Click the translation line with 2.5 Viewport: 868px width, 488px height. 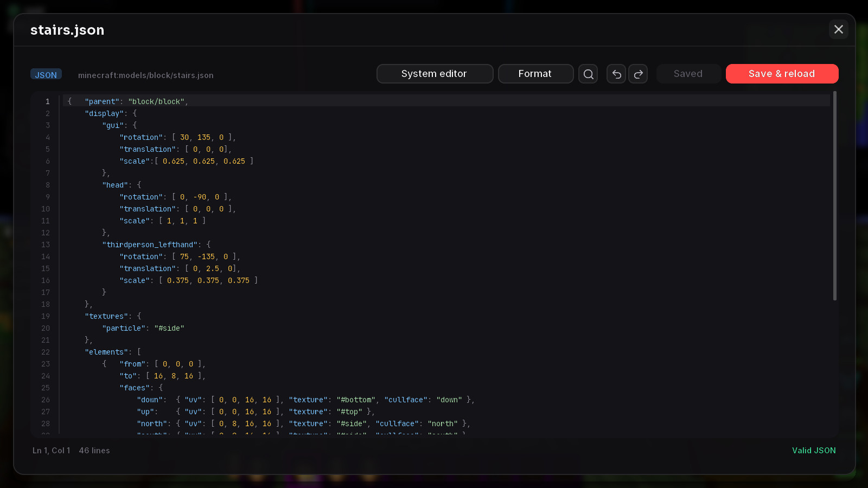pyautogui.click(x=180, y=268)
